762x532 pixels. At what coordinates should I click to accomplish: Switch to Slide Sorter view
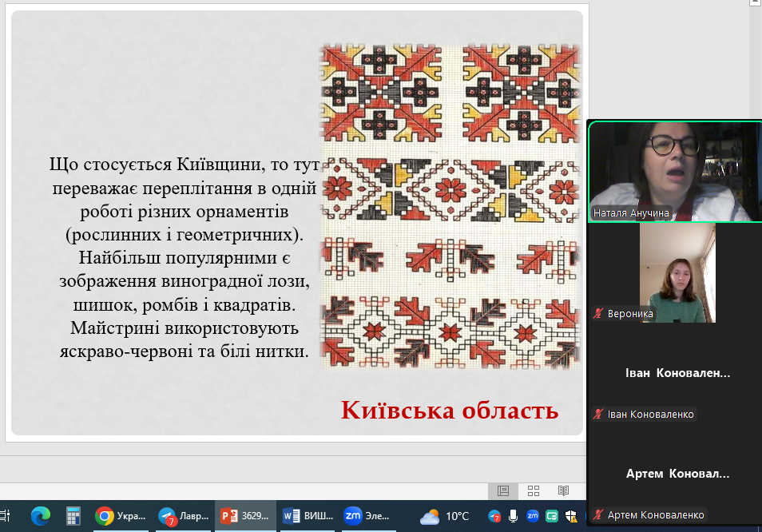pos(534,490)
